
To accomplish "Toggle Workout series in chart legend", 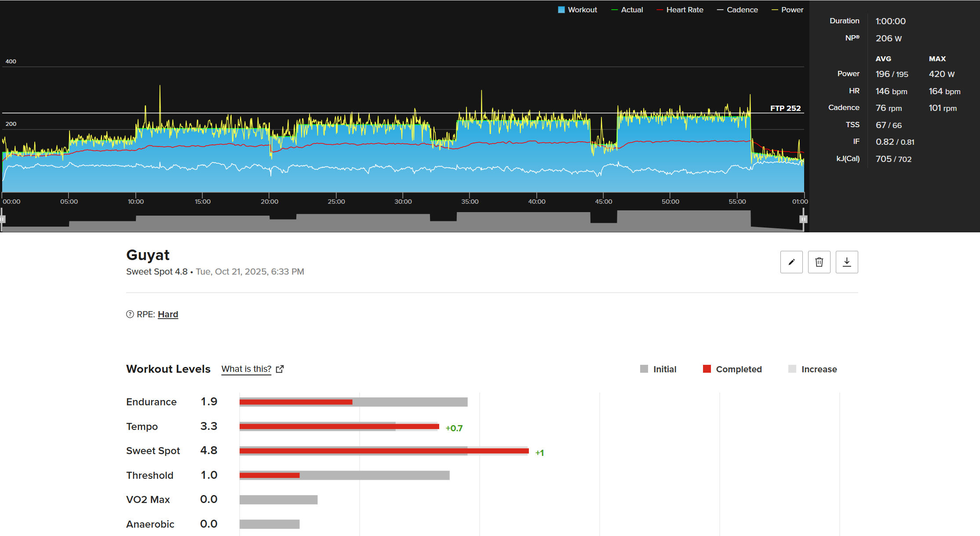I will tap(577, 10).
